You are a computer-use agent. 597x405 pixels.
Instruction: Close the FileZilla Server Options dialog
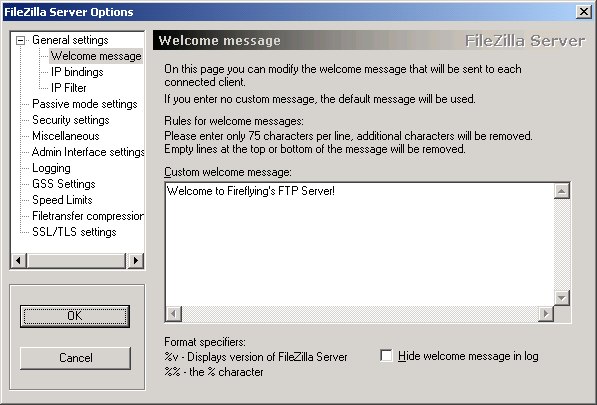[584, 12]
